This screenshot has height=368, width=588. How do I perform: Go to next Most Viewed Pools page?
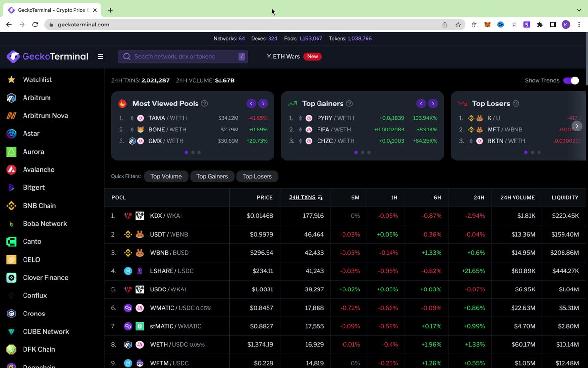click(263, 104)
